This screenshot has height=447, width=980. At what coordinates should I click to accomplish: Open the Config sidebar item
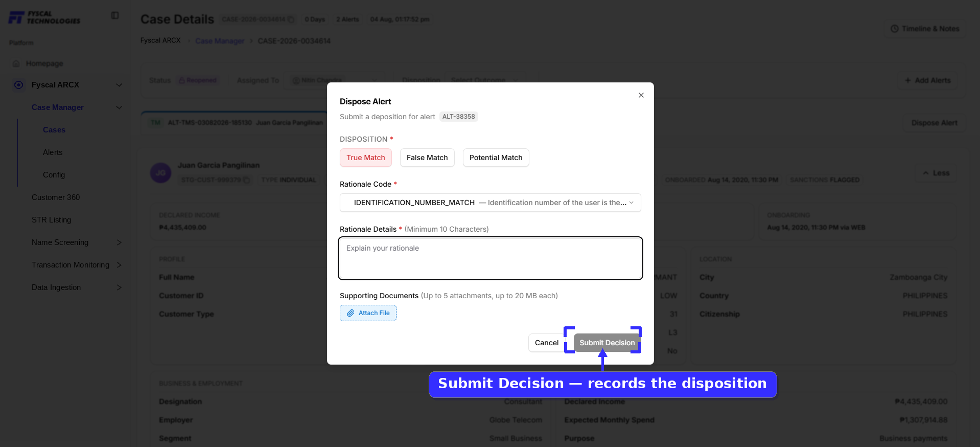[x=54, y=175]
